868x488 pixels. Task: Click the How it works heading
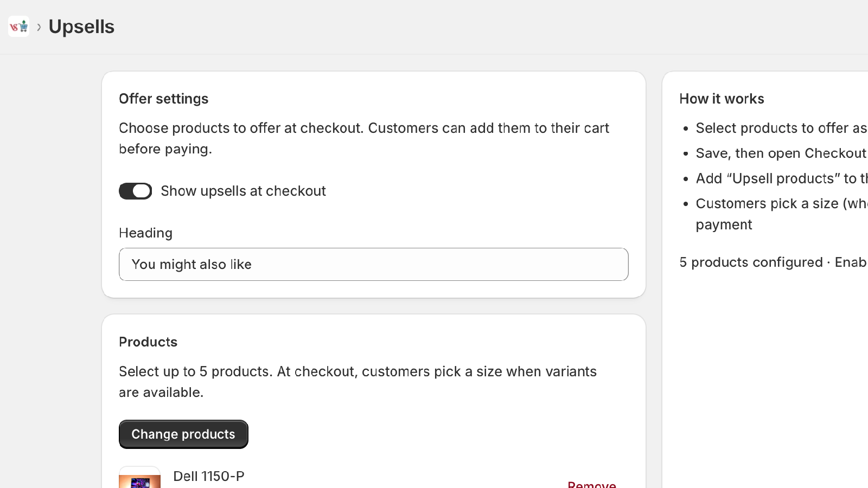722,99
